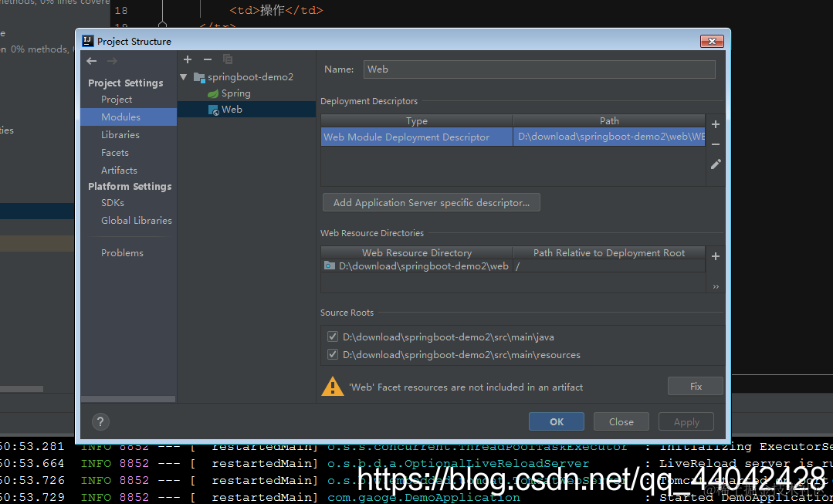The image size is (833, 504).
Task: Close the Project Structure dialog window
Action: [x=712, y=41]
